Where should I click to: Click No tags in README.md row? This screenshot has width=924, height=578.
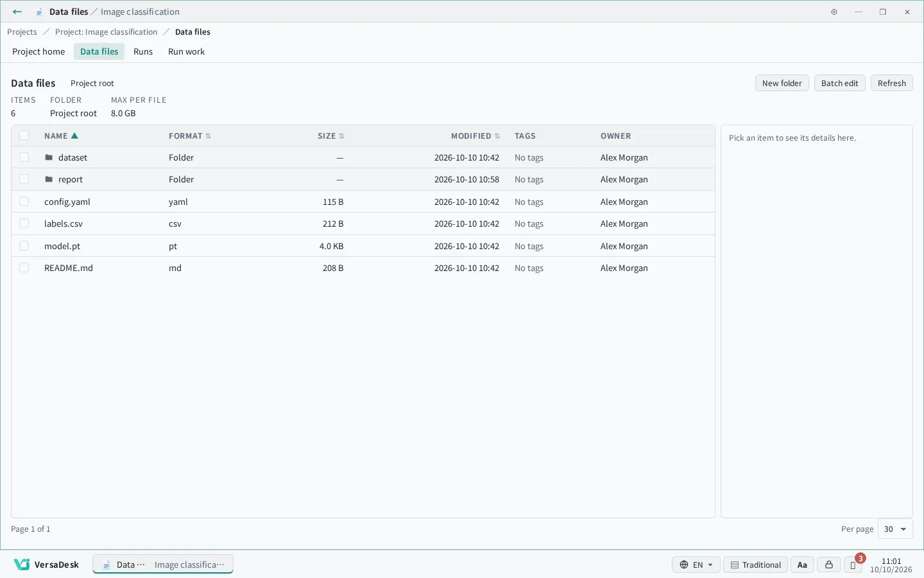click(x=529, y=268)
